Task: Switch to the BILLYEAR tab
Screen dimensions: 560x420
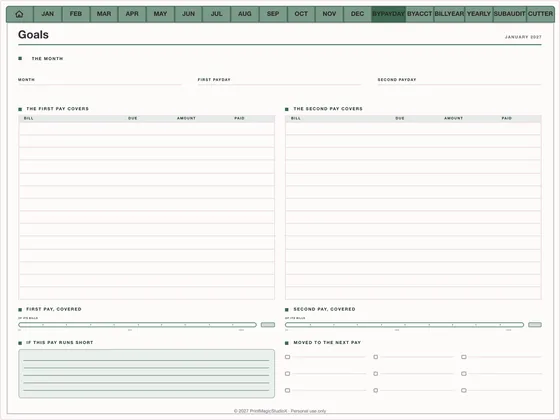Action: click(x=449, y=14)
